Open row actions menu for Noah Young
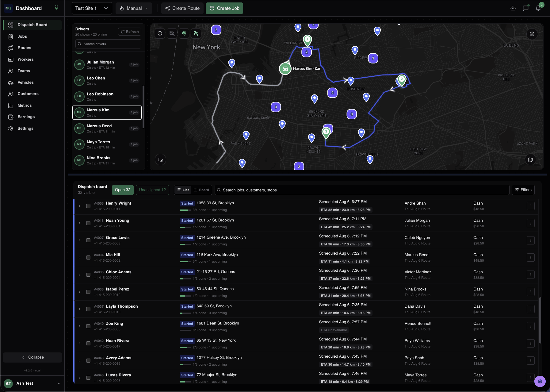Screen dimensions: 550x392 pyautogui.click(x=531, y=223)
